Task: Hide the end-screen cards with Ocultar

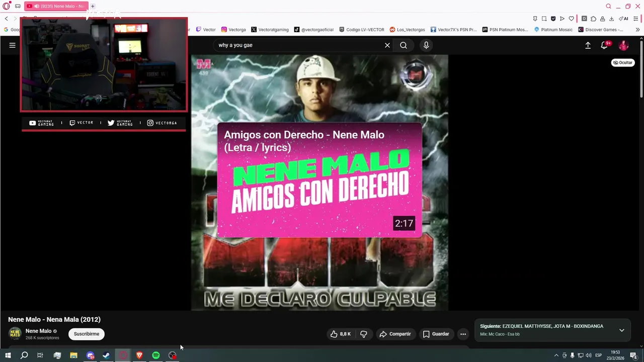Action: coord(623,63)
